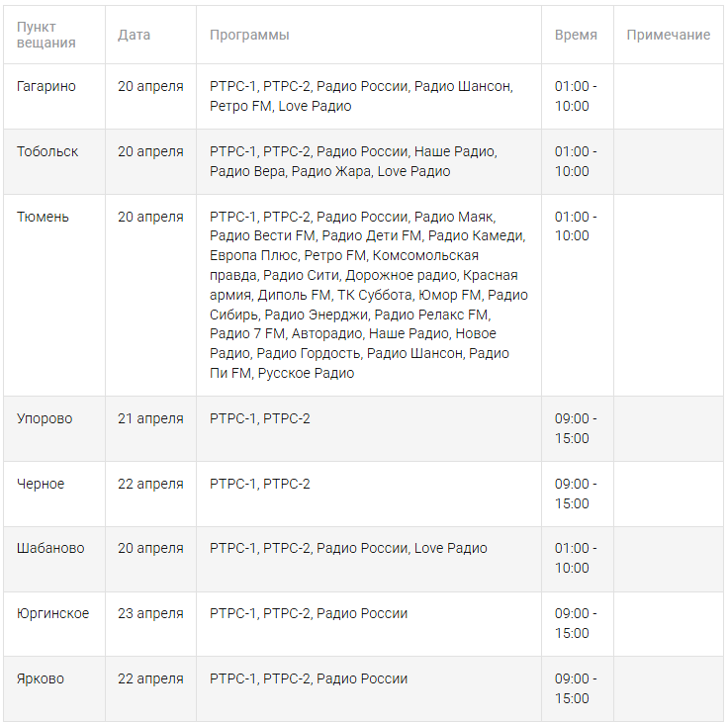The width and height of the screenshot is (728, 722).
Task: Click the Время column header
Action: [576, 35]
